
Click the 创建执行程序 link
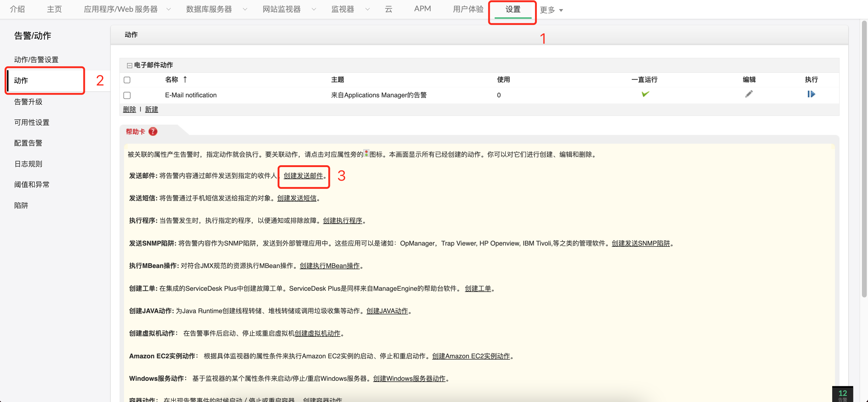343,220
